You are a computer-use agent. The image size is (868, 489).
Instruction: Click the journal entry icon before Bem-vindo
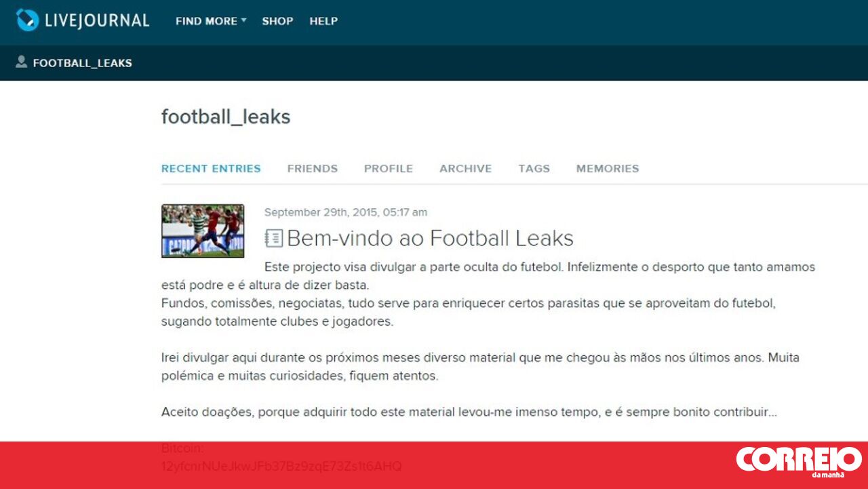point(274,238)
